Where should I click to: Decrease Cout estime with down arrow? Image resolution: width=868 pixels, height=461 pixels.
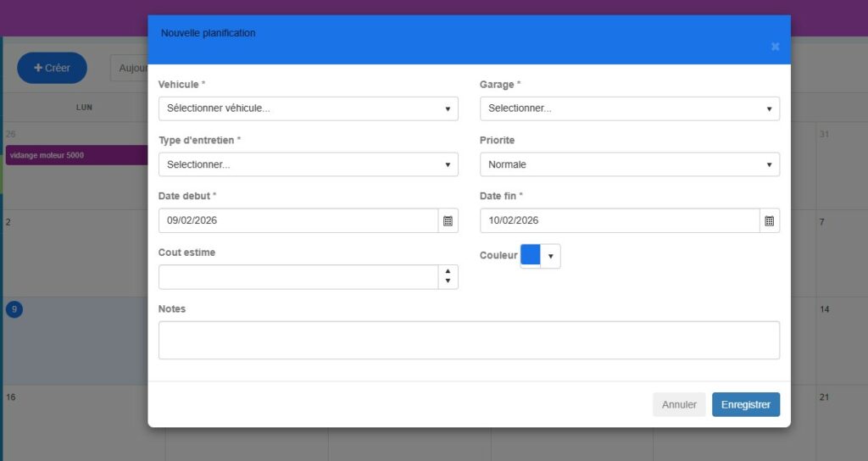pos(448,281)
